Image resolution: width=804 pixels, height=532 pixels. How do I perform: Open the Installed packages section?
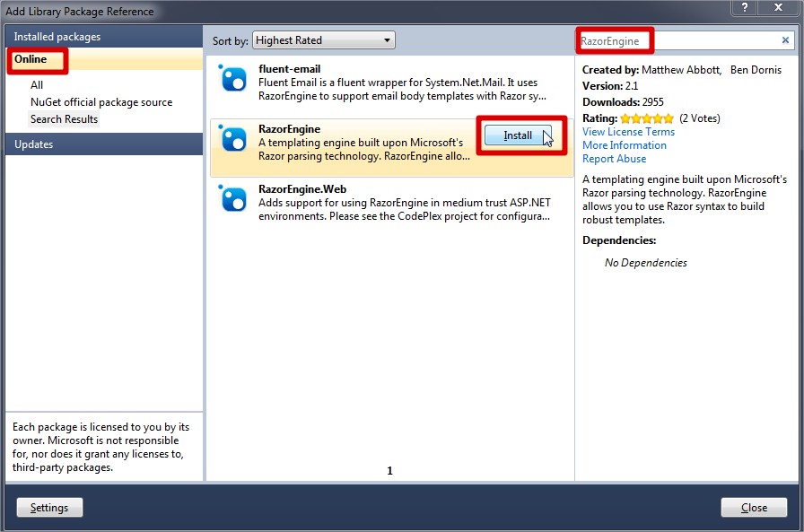(x=104, y=37)
